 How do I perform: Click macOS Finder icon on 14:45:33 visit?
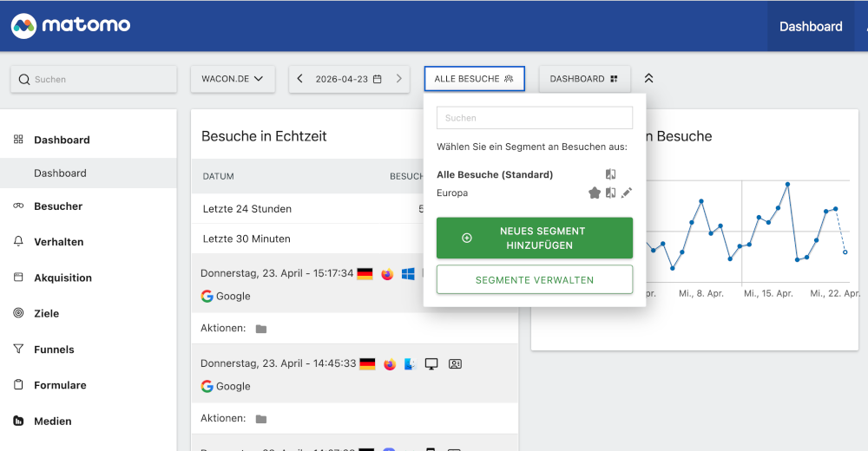pos(411,363)
